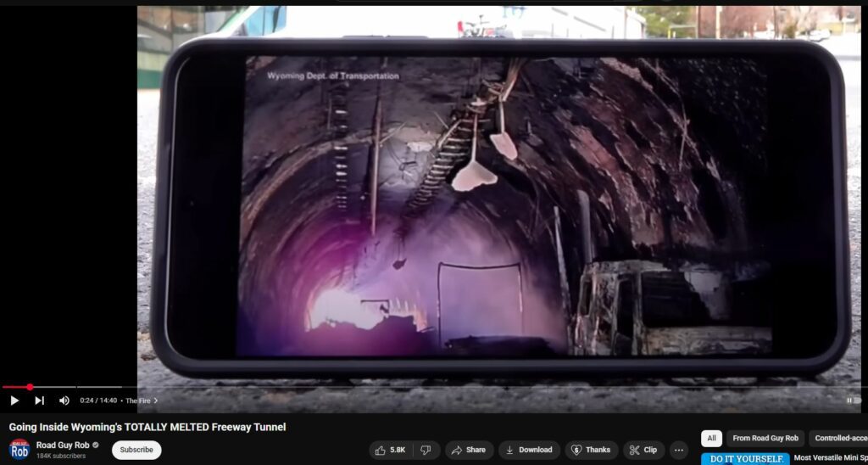Click the 184K subscribers text
Viewport: 868px width, 465px height.
point(61,457)
